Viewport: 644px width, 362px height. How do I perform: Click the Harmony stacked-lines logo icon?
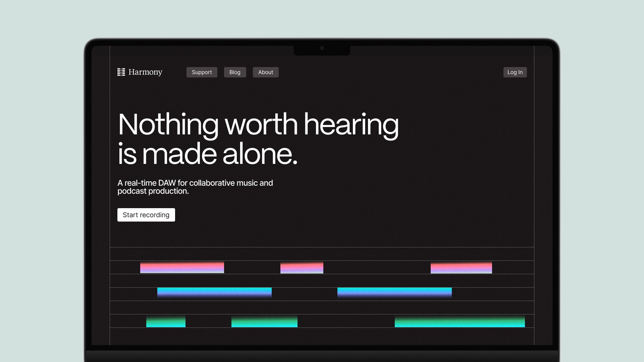coord(121,72)
